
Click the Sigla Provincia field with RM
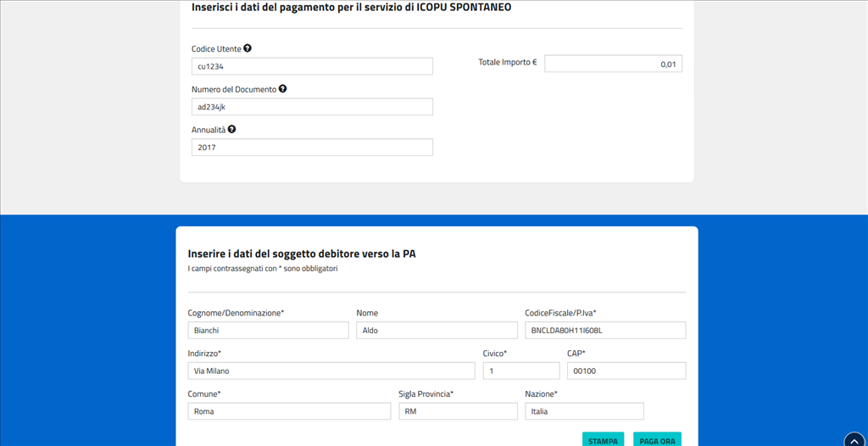[458, 411]
